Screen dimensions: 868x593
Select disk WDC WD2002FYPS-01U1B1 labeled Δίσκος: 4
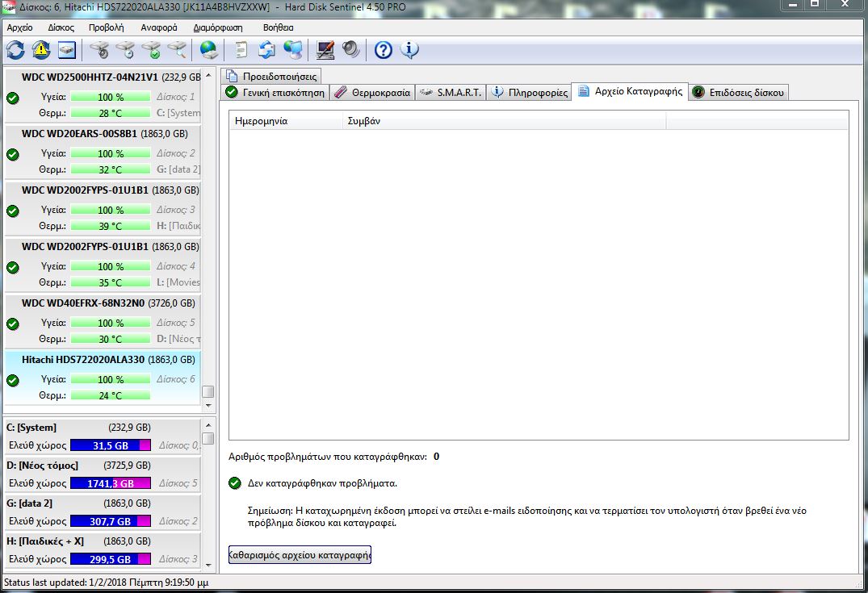(103, 264)
